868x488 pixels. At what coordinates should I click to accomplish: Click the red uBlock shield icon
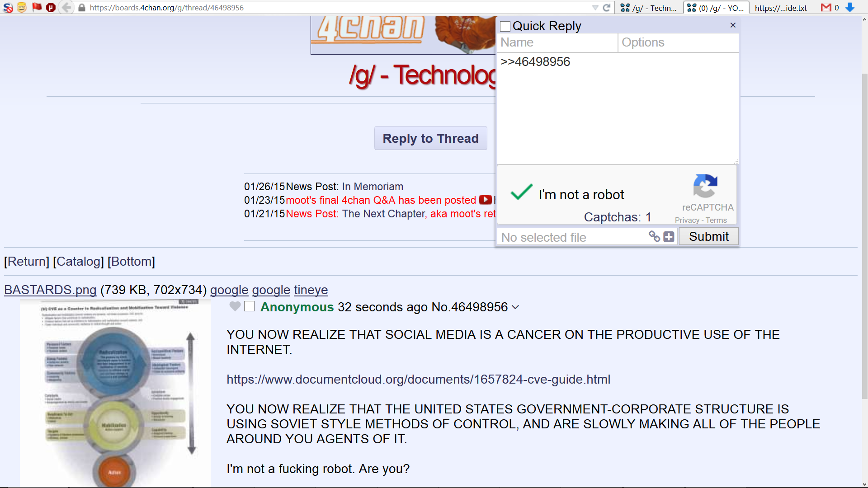pyautogui.click(x=51, y=7)
